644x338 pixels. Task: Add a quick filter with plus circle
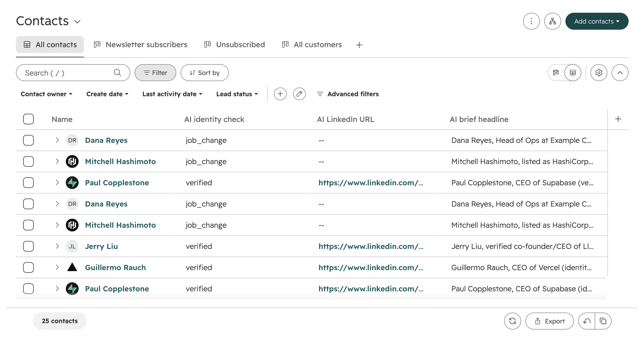[x=280, y=94]
